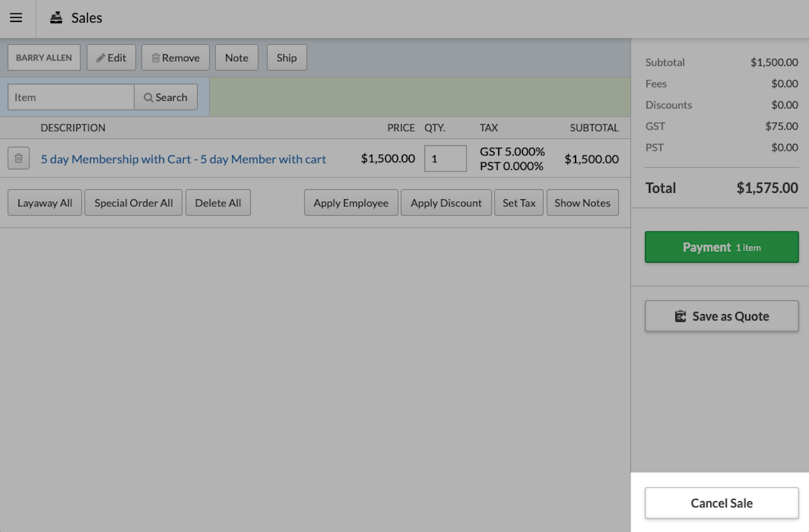Search for an item
809x532 pixels.
coord(166,97)
